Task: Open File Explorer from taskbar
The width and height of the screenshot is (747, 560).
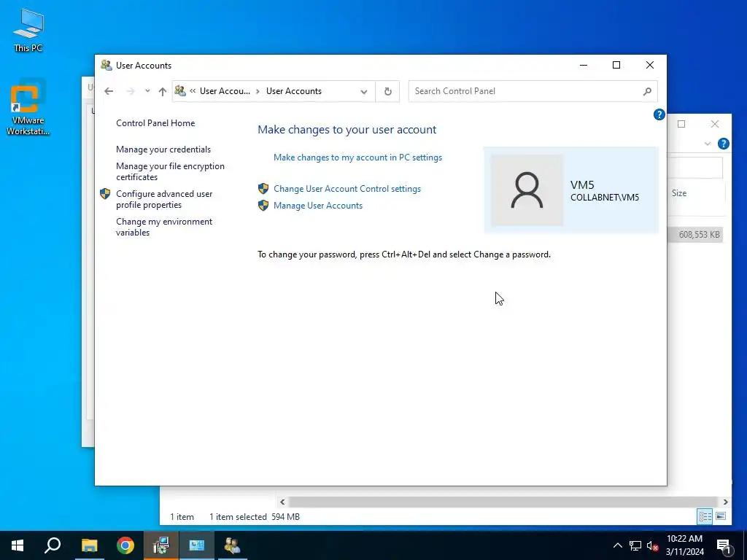Action: 89,545
